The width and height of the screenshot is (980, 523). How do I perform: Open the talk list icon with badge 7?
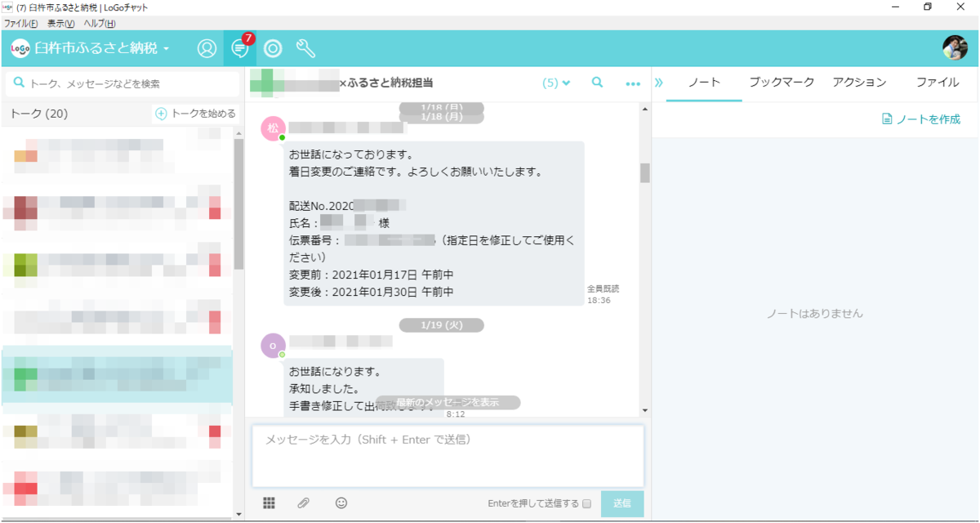click(240, 49)
